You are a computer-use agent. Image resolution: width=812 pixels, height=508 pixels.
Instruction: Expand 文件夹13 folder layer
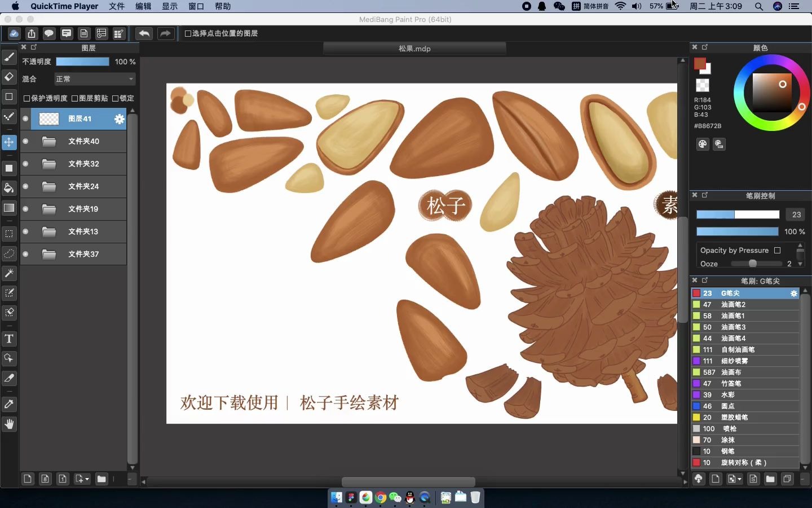point(49,231)
